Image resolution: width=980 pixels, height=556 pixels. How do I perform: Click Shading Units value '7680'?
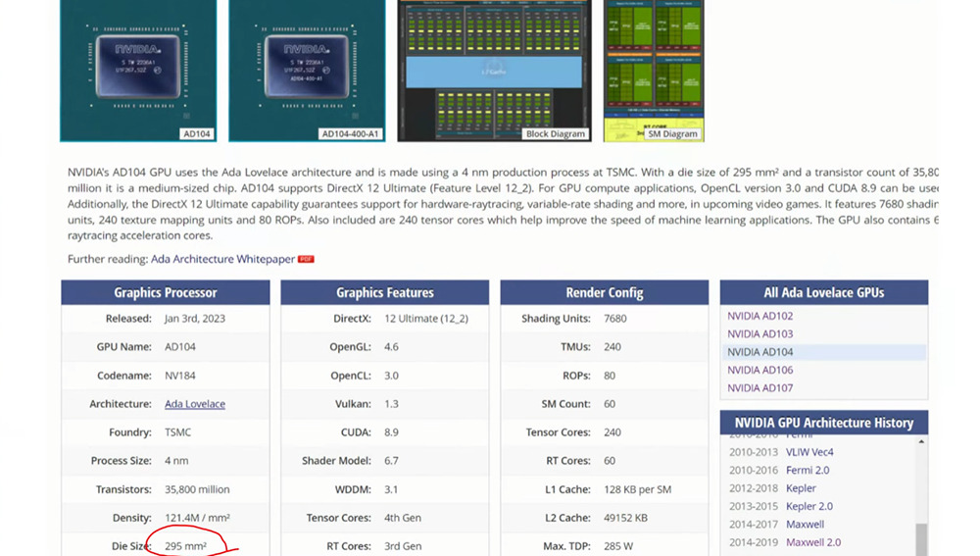[x=615, y=319]
